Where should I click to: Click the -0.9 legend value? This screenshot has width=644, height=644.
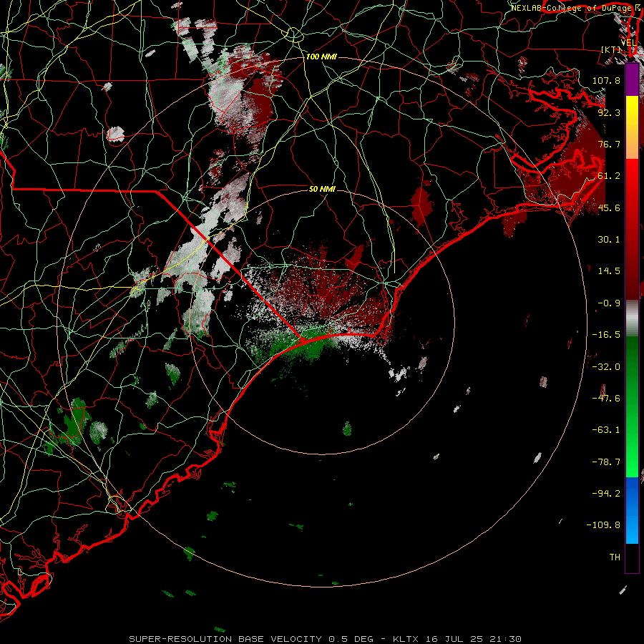tap(609, 303)
